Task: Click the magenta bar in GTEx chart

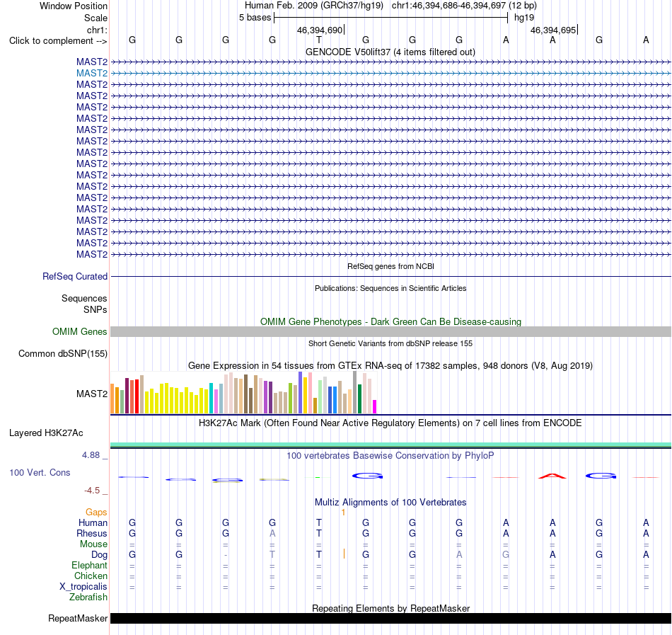Action: pos(375,406)
